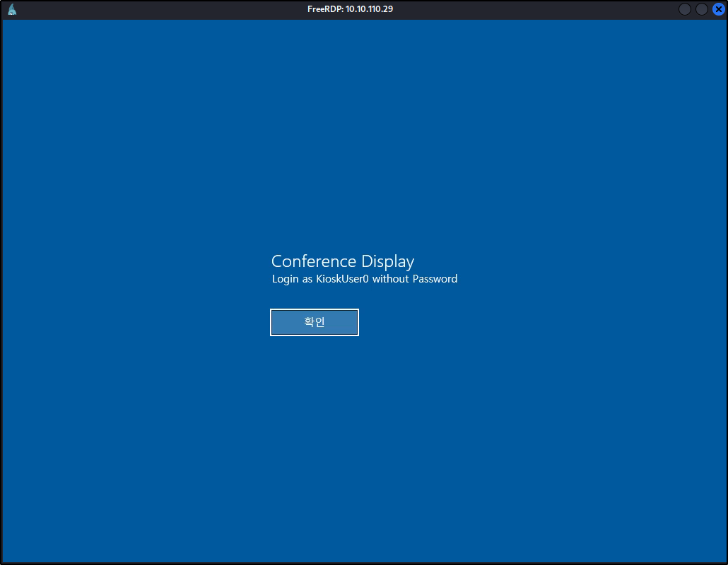The width and height of the screenshot is (728, 565).
Task: Confirm the Conference Display login notice
Action: 315,322
